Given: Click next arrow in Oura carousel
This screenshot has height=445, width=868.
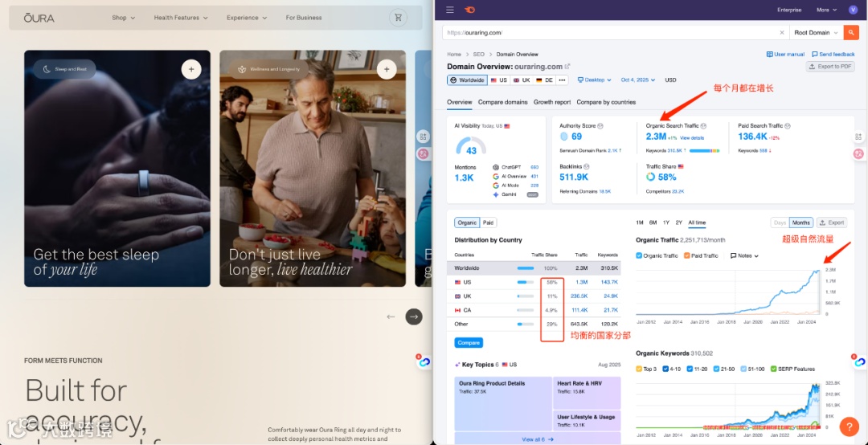Looking at the screenshot, I should [x=414, y=316].
